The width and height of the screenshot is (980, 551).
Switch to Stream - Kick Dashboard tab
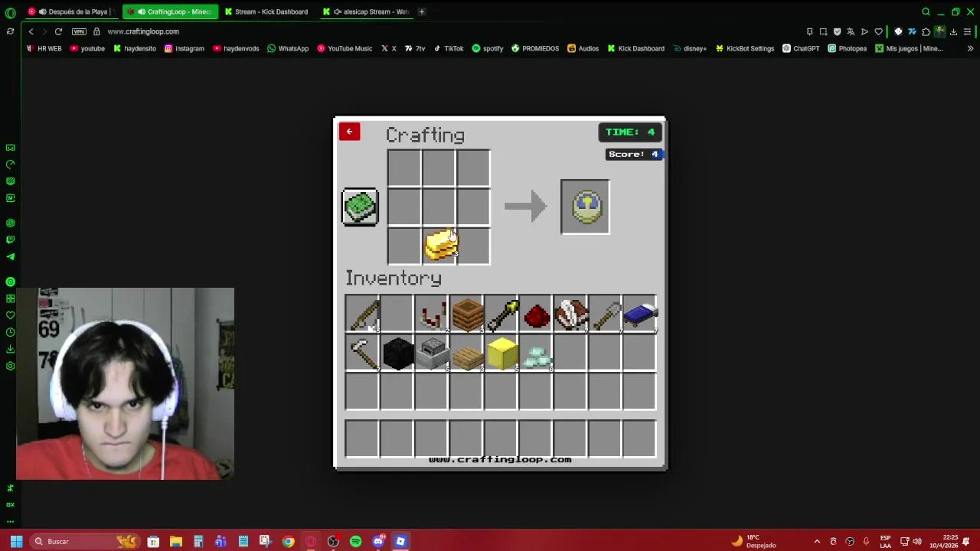(x=268, y=11)
